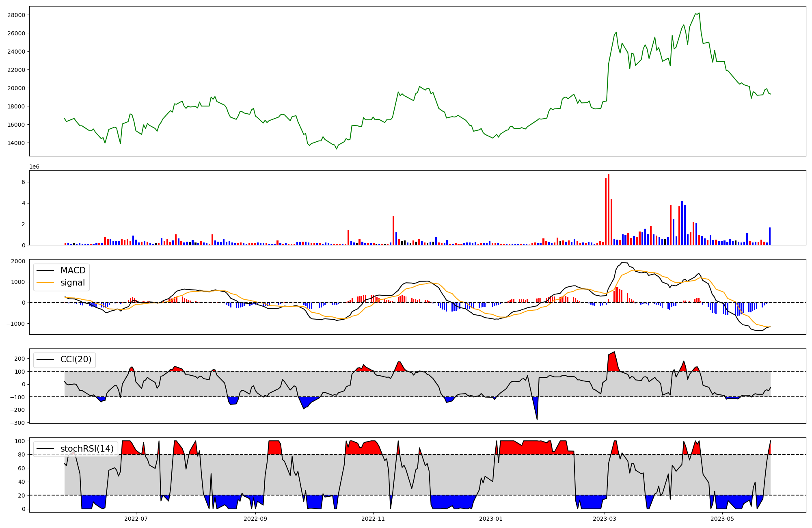Click the stochRSI(14) legend label
Screen dimensions: 812x528
pos(87,449)
